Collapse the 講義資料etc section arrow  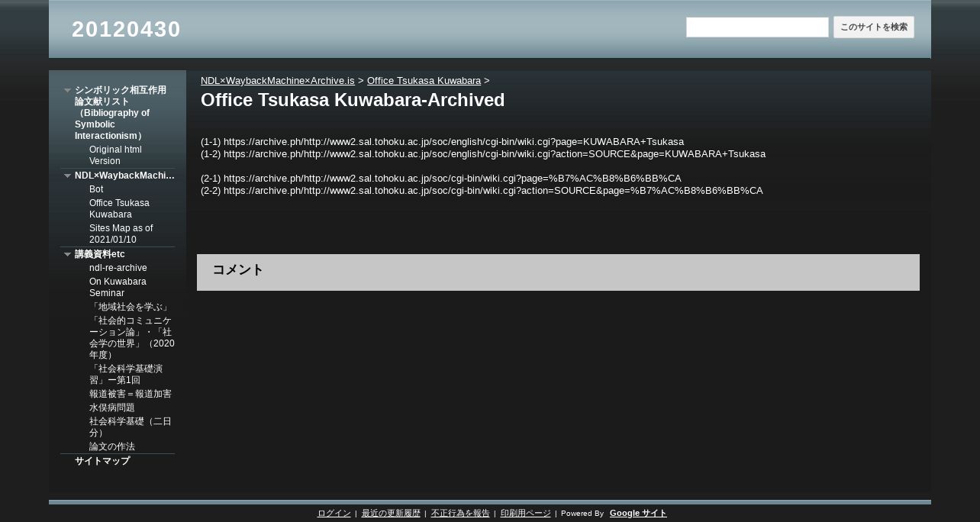coord(67,254)
